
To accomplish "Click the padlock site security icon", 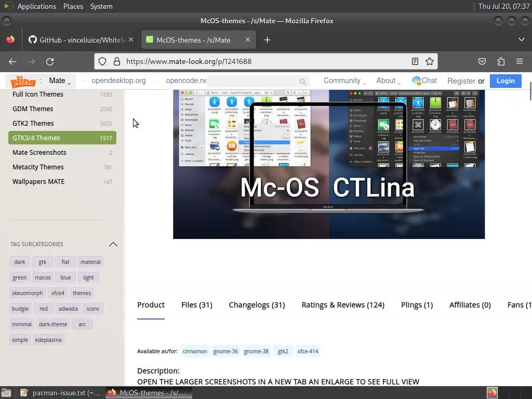I will pyautogui.click(x=117, y=61).
